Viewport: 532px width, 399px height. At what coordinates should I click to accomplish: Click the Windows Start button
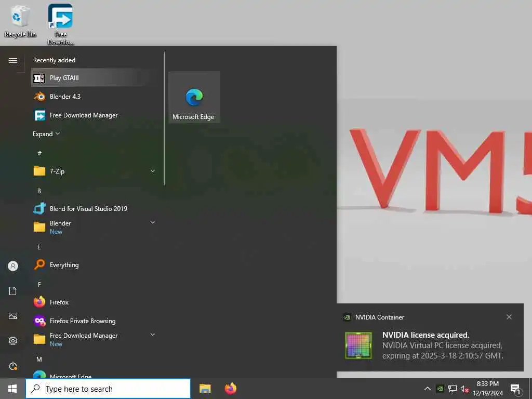tap(12, 389)
